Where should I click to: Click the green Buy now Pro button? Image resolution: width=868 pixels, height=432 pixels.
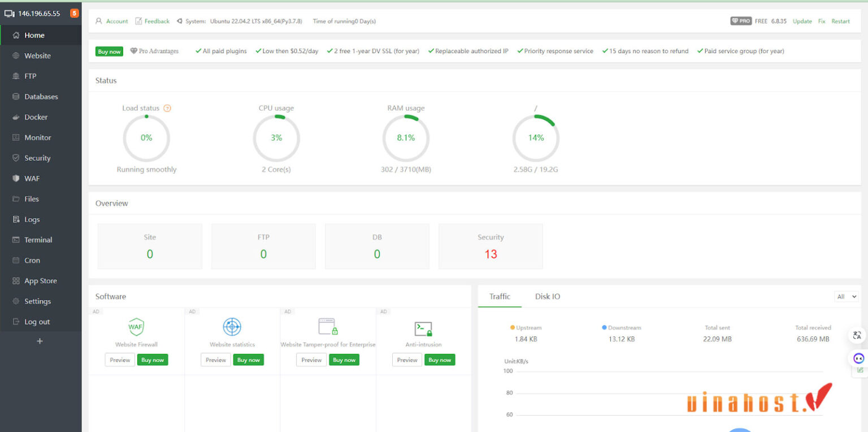(x=109, y=51)
